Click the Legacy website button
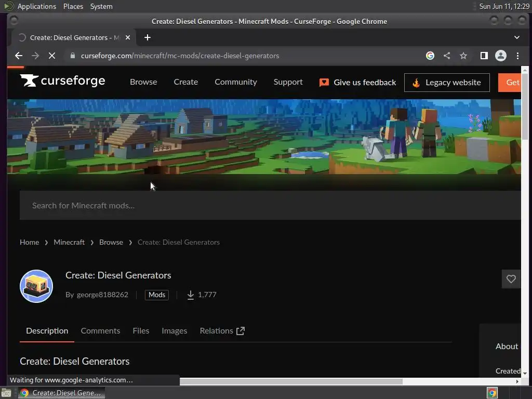This screenshot has height=399, width=532. [x=447, y=83]
